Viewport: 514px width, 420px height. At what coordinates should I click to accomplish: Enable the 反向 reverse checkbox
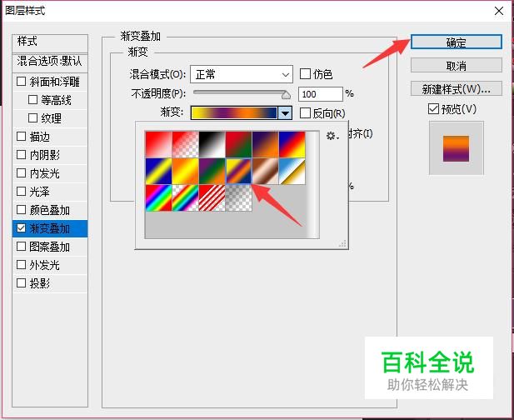click(x=305, y=113)
